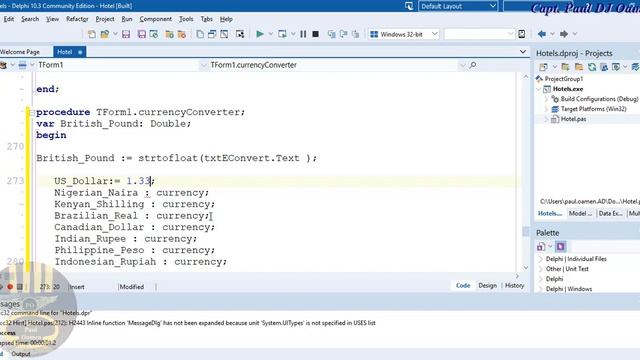Click the blue Back navigation arrow
This screenshot has width=640, height=360.
542,34
